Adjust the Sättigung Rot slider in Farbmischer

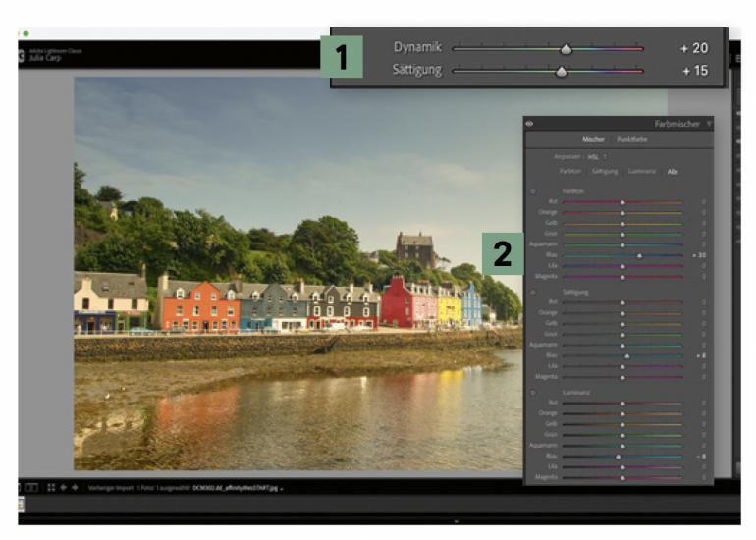tap(622, 303)
